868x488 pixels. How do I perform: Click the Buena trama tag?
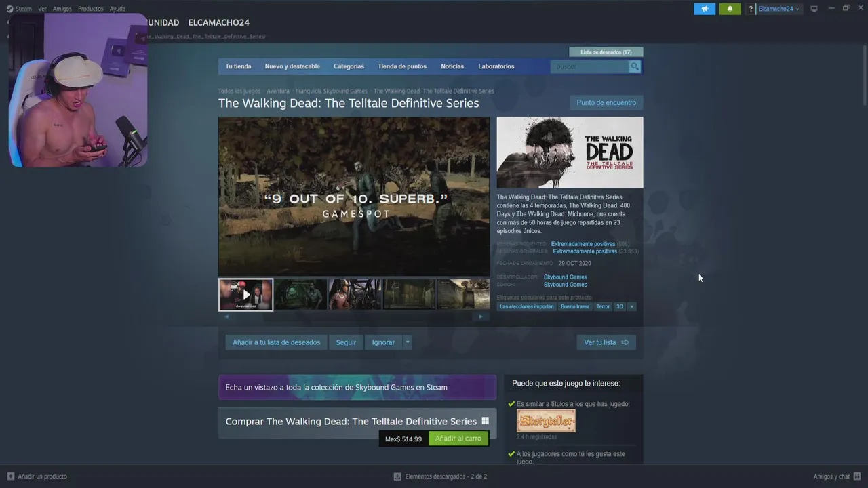(575, 306)
